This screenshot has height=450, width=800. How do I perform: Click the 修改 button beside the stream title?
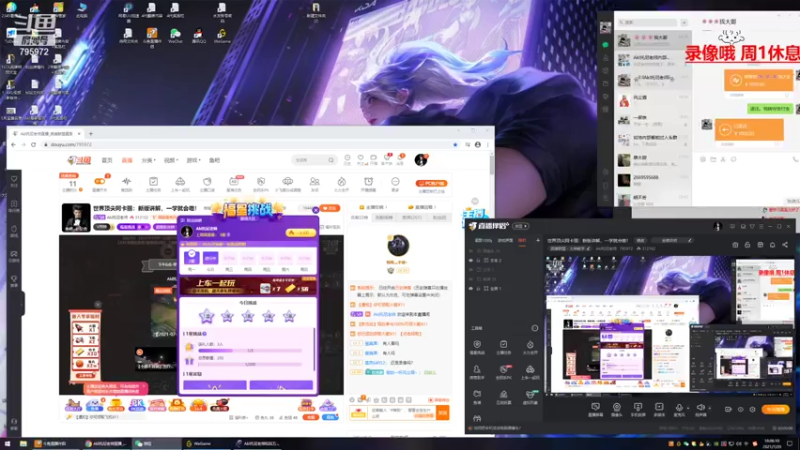[640, 240]
